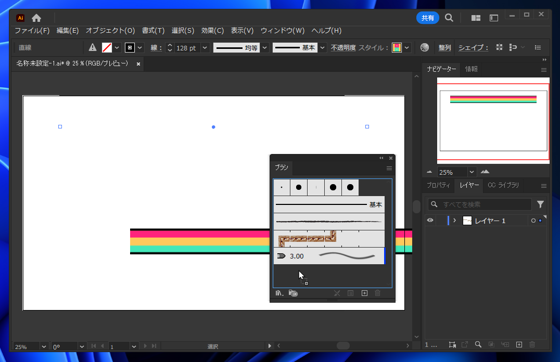The height and width of the screenshot is (362, 560).
Task: Open the Layers panel hamburger menu
Action: click(x=544, y=186)
